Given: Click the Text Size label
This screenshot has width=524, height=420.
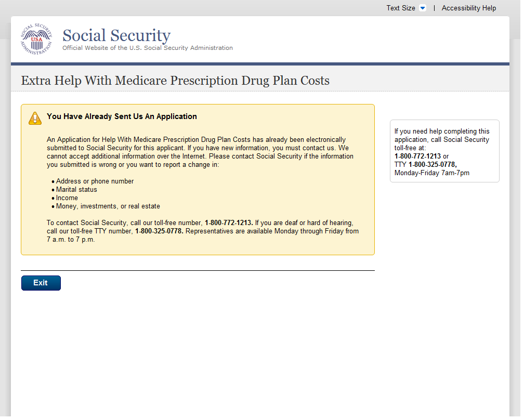Looking at the screenshot, I should (401, 8).
